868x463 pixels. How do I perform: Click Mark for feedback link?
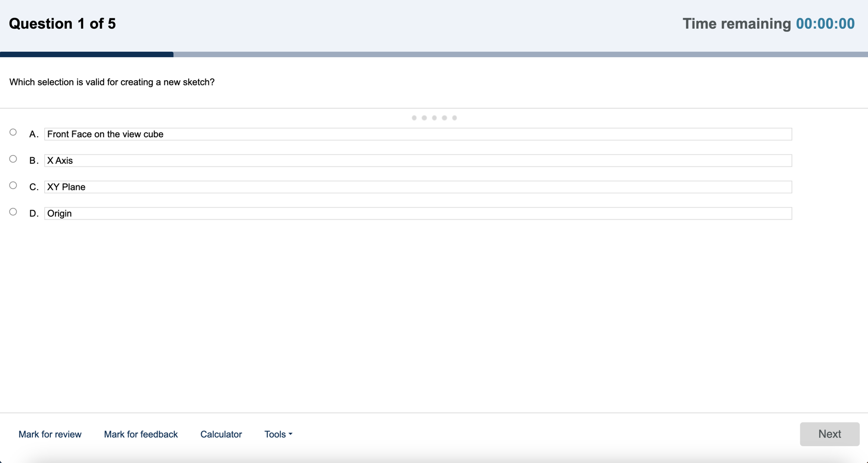141,434
